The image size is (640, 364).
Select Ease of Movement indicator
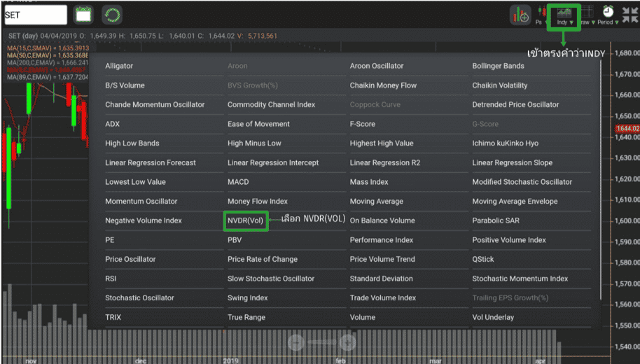(x=258, y=124)
